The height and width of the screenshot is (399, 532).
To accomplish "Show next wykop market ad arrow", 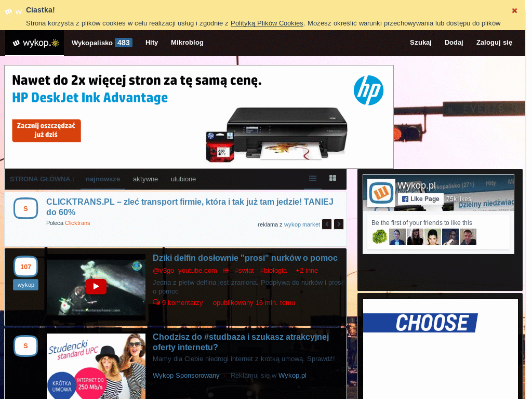I will pyautogui.click(x=339, y=224).
